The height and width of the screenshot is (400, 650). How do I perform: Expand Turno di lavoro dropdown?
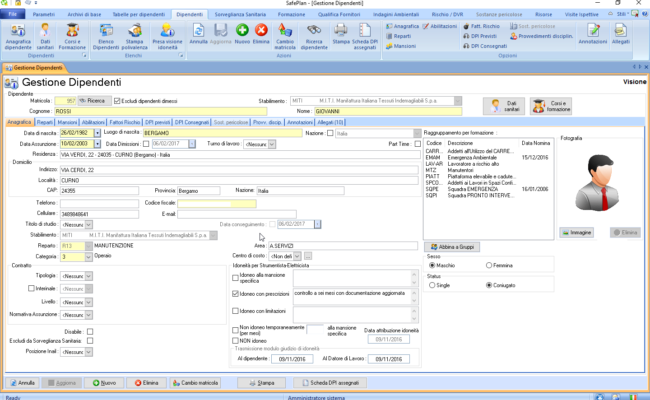(272, 144)
